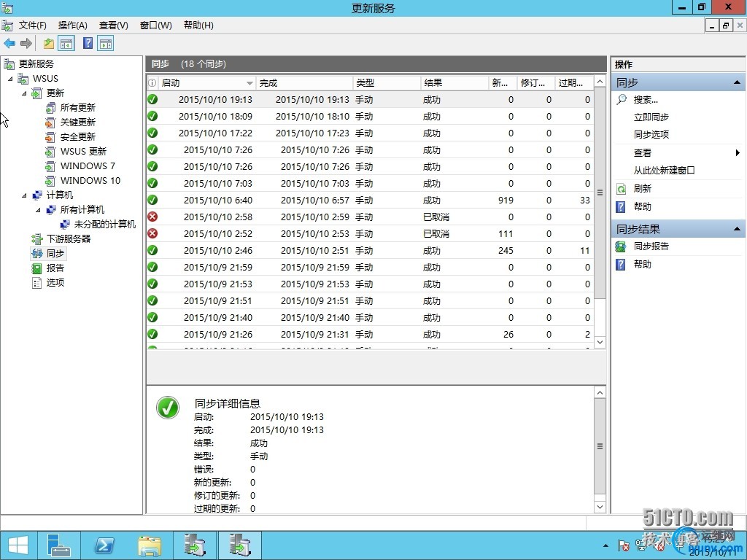Open Server Manager from the taskbar
This screenshot has height=560, width=747.
click(59, 545)
